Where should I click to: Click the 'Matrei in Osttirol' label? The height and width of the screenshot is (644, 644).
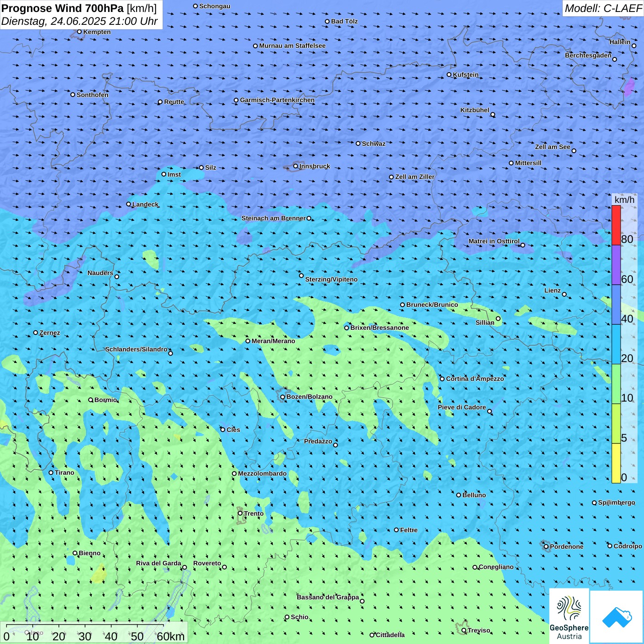point(494,241)
